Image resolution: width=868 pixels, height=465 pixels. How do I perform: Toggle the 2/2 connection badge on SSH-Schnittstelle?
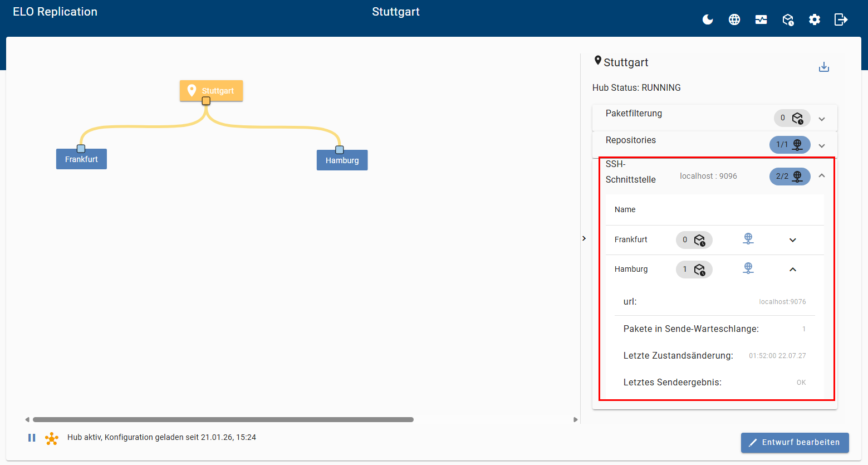789,176
